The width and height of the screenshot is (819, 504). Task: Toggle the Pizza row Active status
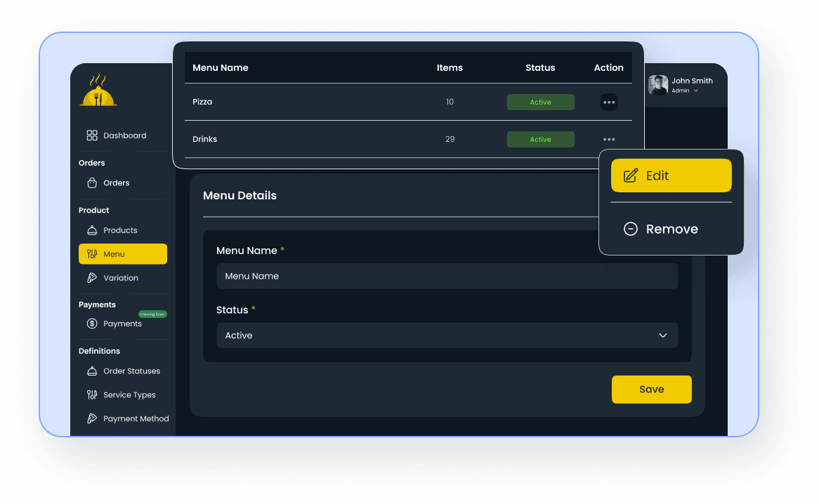[x=540, y=102]
